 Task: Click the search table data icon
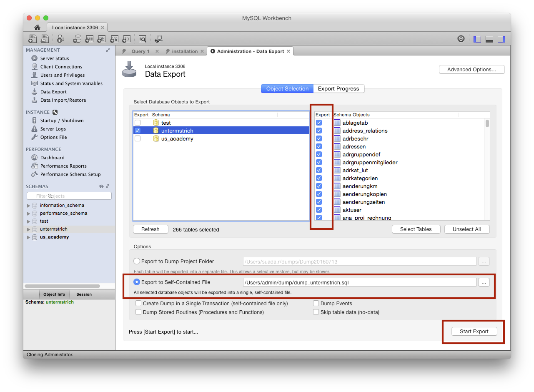coord(142,39)
